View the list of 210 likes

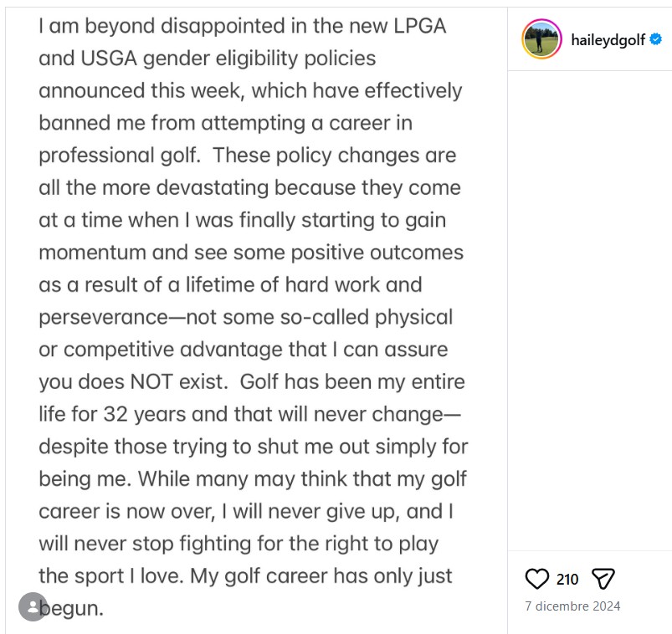[567, 579]
